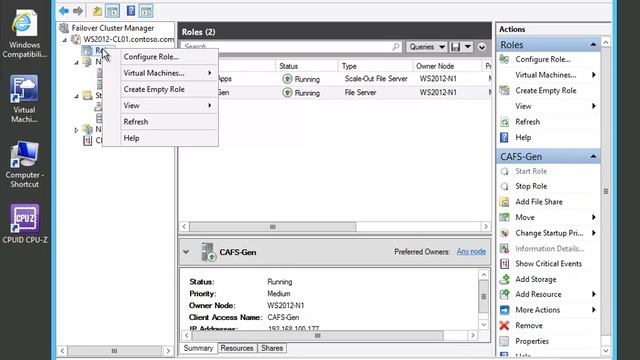Open the save query dropdown arrow
Viewport: 640px width, 360px height.
pos(468,47)
